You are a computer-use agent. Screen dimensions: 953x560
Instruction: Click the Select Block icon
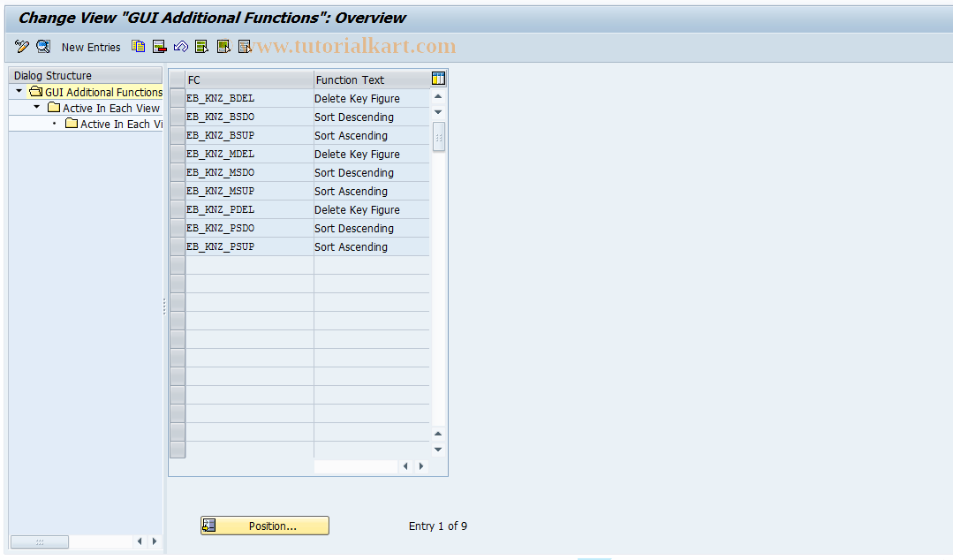click(x=223, y=47)
